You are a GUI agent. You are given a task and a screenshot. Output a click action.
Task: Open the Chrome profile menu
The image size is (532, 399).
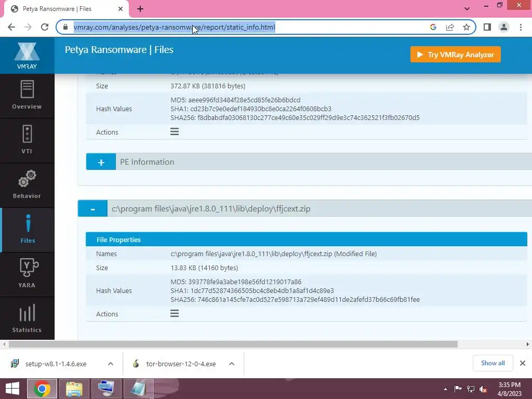[x=504, y=27]
